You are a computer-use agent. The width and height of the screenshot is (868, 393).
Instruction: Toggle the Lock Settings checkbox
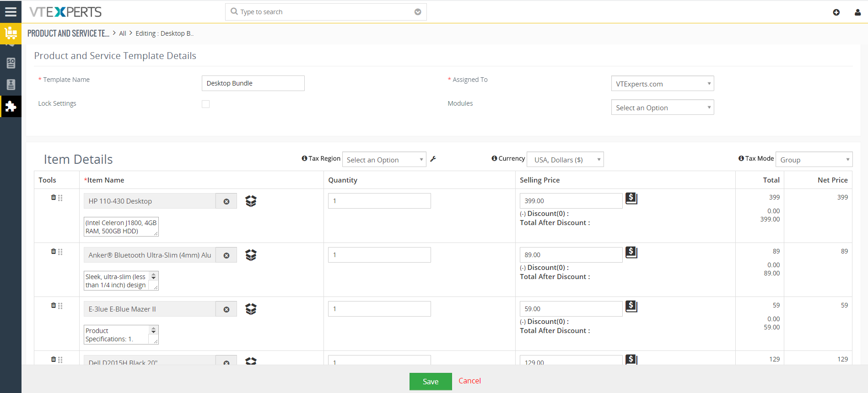pyautogui.click(x=206, y=104)
